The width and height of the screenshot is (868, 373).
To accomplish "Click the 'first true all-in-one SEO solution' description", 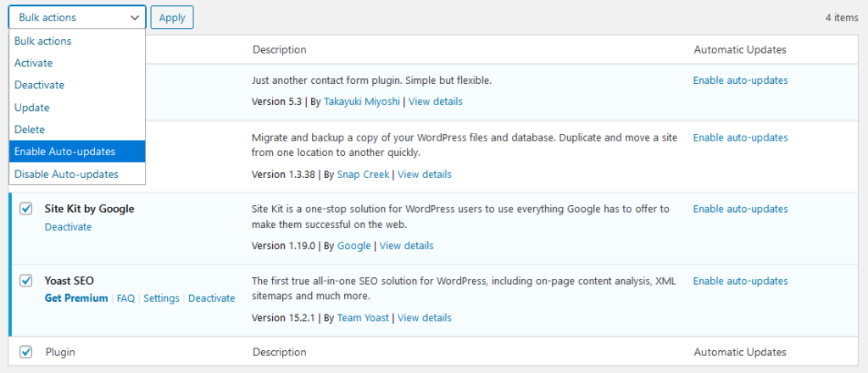I will [x=464, y=288].
